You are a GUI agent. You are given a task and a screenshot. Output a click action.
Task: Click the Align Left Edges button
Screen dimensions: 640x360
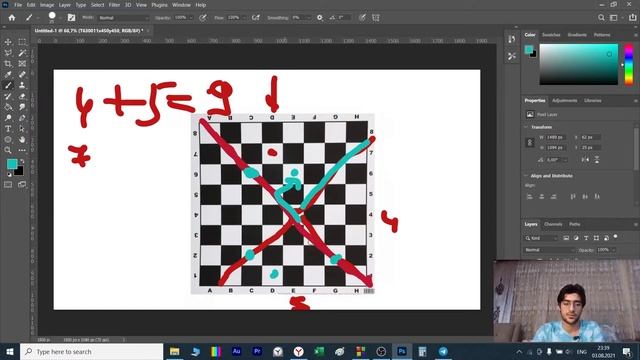point(530,197)
